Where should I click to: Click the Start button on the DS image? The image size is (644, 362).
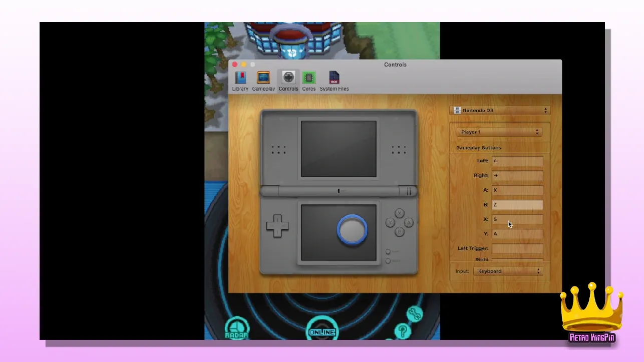388,251
